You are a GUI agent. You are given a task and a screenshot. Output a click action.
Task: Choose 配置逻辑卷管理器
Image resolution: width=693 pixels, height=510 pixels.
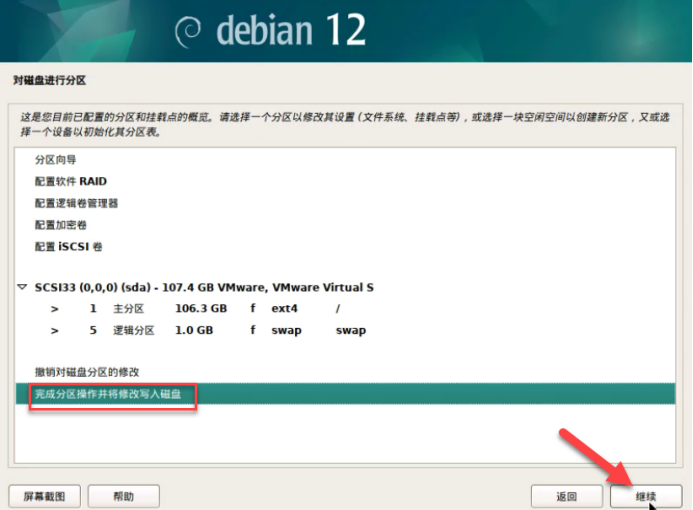pyautogui.click(x=76, y=203)
